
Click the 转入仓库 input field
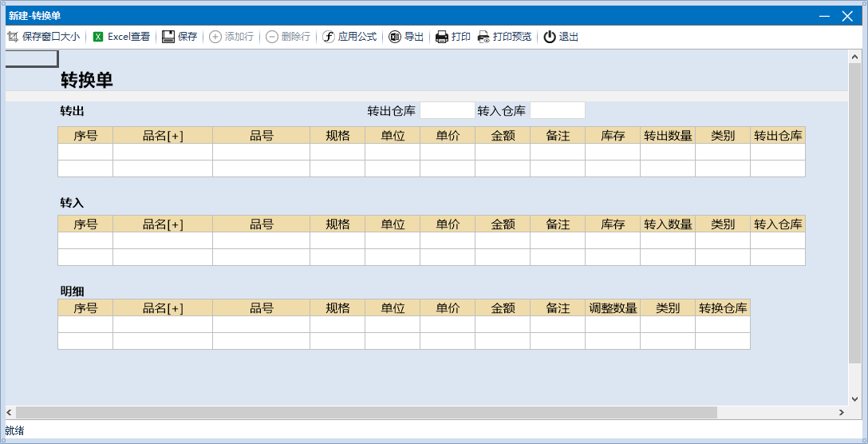point(557,110)
